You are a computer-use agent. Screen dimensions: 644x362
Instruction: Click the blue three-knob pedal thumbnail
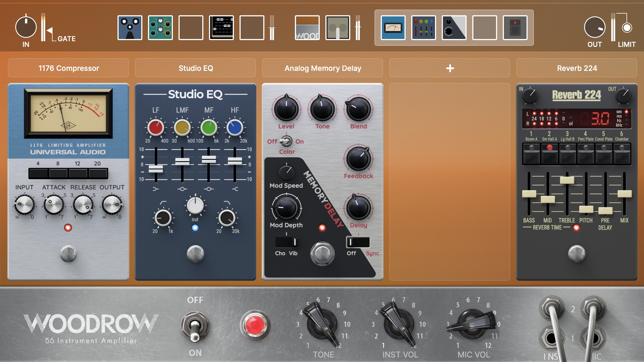pos(130,28)
